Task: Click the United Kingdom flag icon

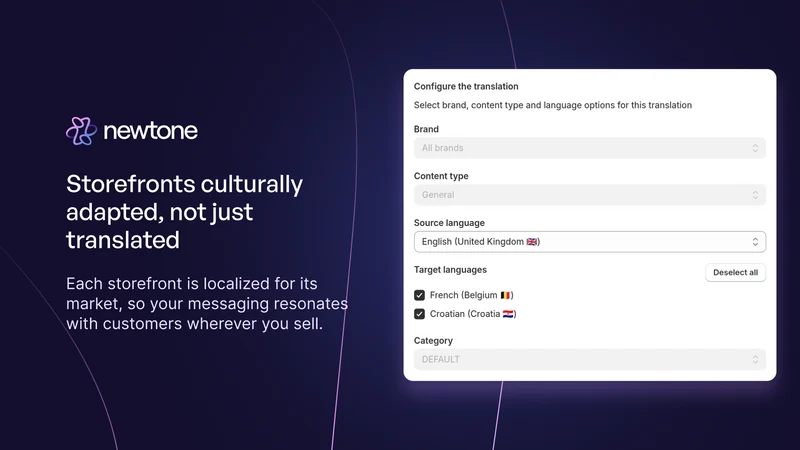Action: point(532,242)
